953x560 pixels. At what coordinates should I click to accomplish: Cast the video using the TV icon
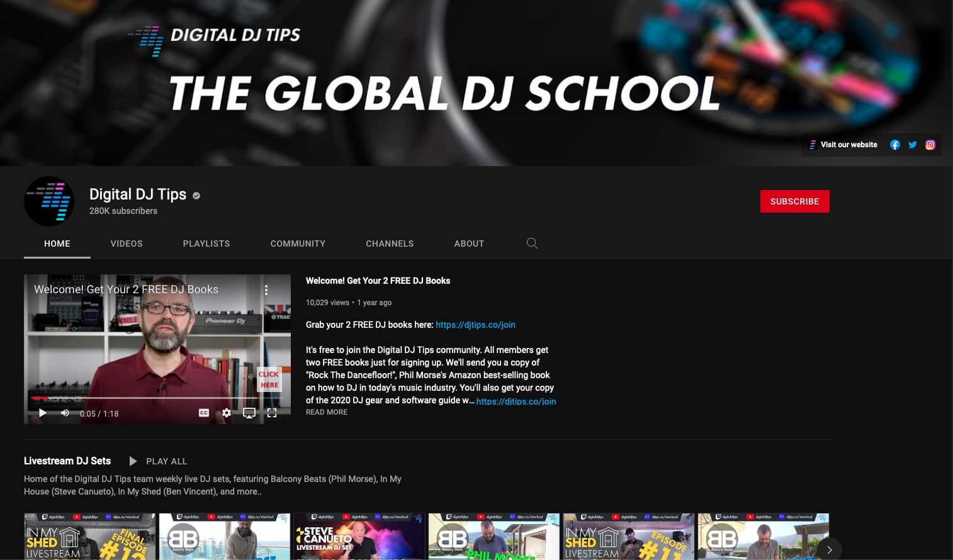(249, 413)
